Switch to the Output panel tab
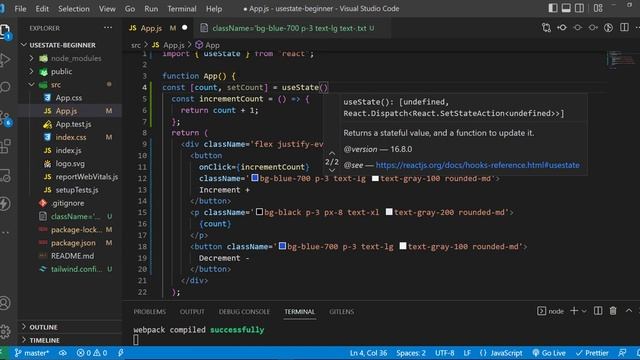640x360 pixels. tap(192, 311)
